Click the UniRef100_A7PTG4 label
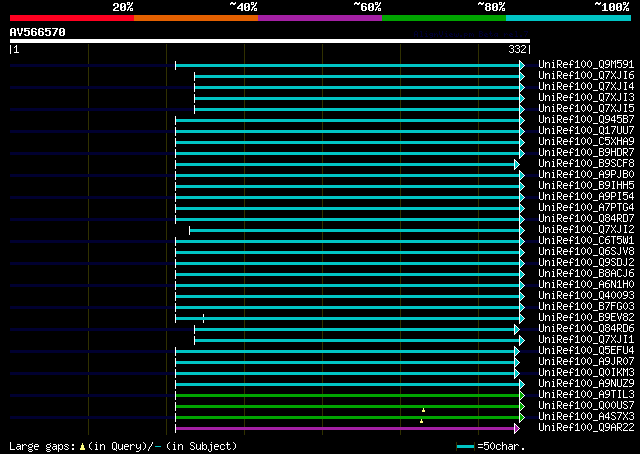640x454 pixels. (x=586, y=207)
